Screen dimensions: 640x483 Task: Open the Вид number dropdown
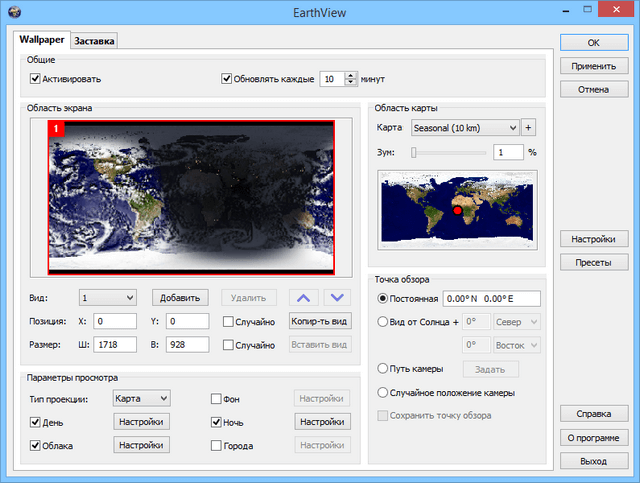[x=108, y=297]
